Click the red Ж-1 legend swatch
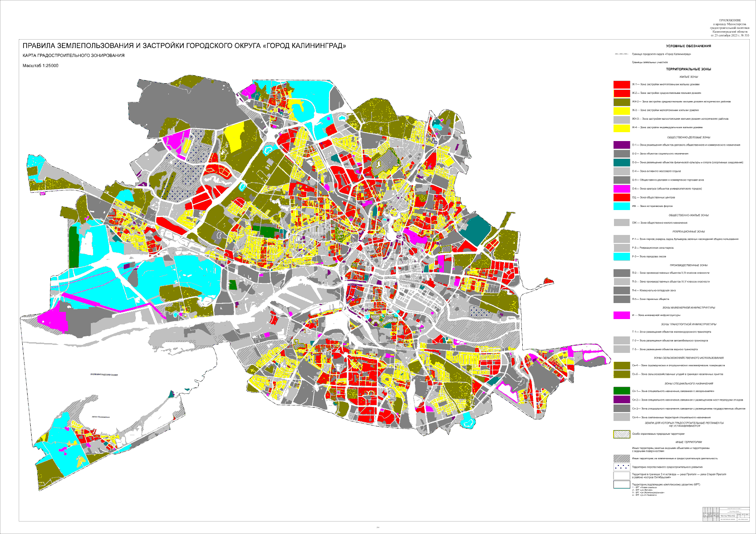Screen dimensions: 756x534 click(622, 85)
